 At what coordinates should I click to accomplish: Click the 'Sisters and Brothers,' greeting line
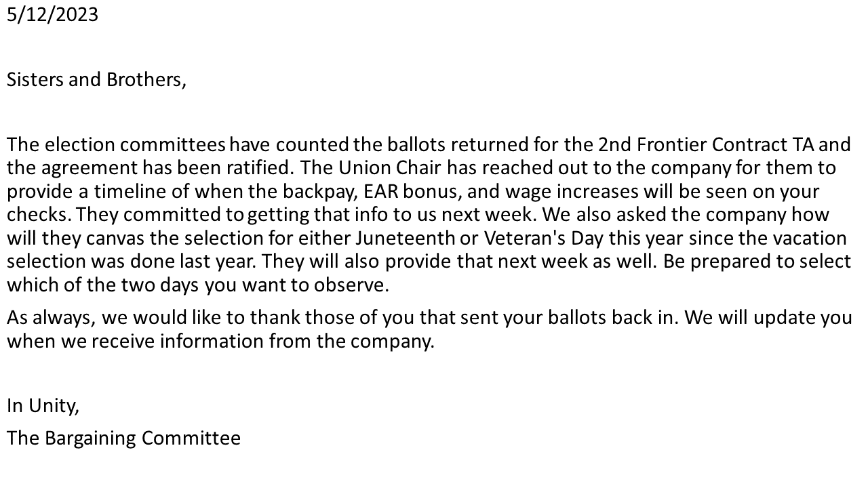96,79
